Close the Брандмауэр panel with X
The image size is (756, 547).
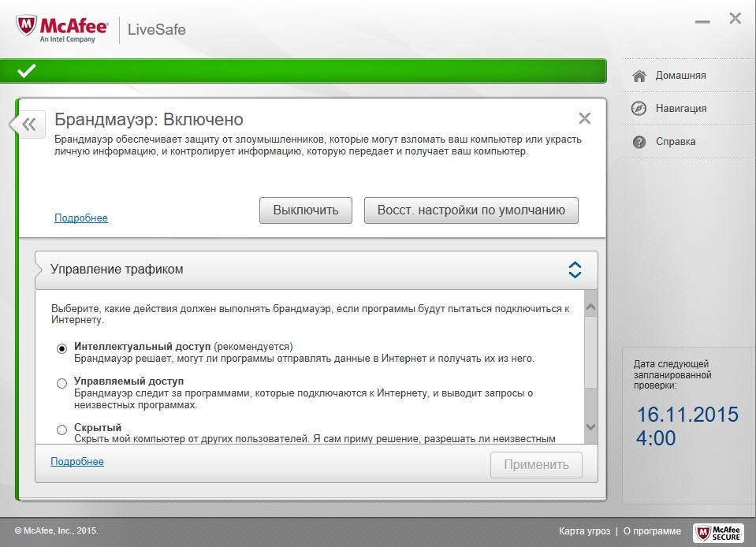584,118
